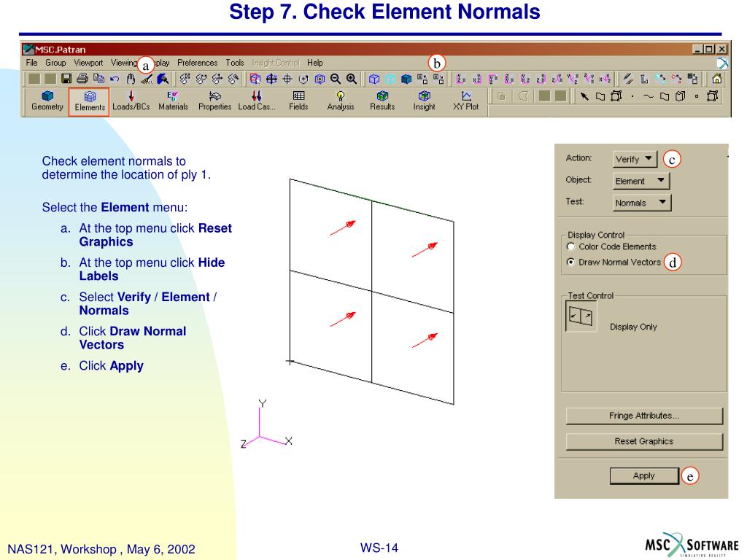Click the Save file toolbar icon
The height and width of the screenshot is (560, 747).
tap(66, 79)
